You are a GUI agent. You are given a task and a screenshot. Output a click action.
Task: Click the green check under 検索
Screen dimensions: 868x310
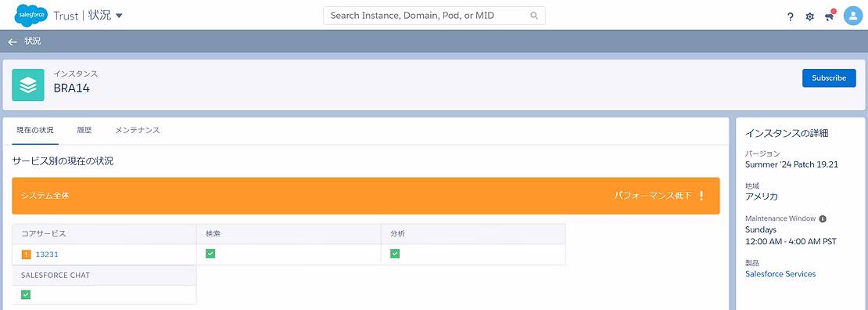pos(210,254)
